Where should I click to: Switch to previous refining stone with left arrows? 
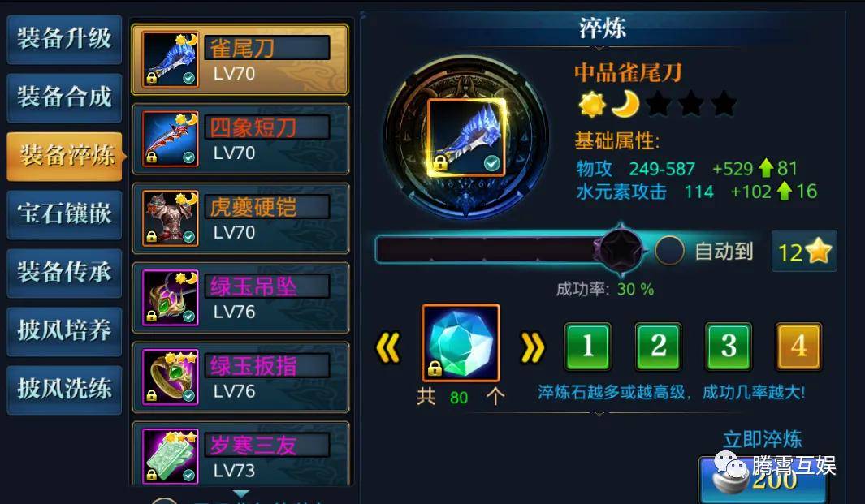pyautogui.click(x=388, y=347)
